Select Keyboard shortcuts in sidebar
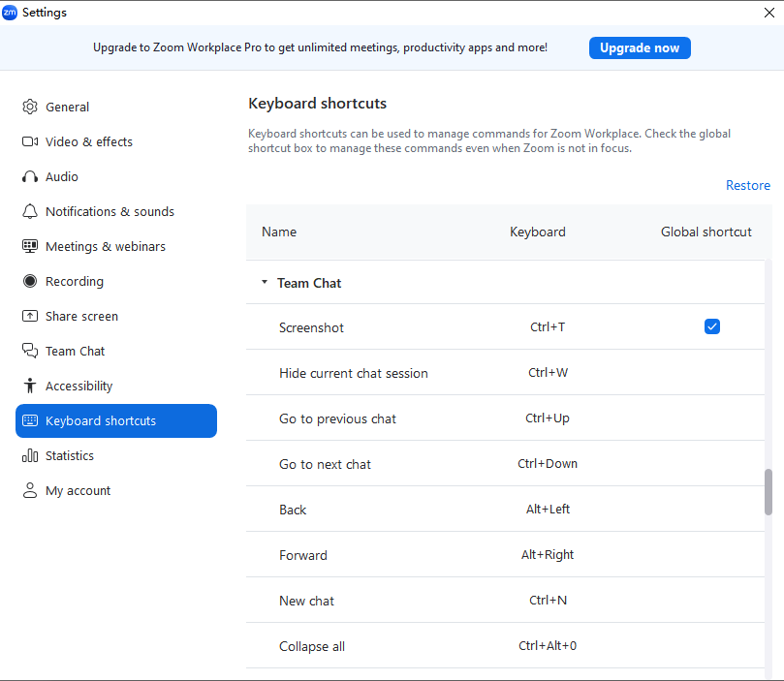This screenshot has width=784, height=681. [116, 420]
